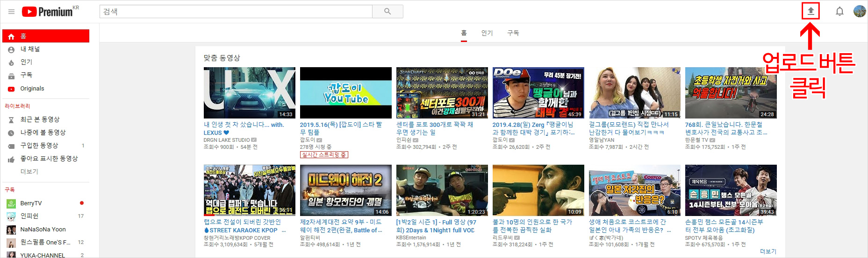Viewport: 868px width, 258px height.
Task: Click the 인피쉰 channel avatar in sidebar
Action: (x=11, y=216)
